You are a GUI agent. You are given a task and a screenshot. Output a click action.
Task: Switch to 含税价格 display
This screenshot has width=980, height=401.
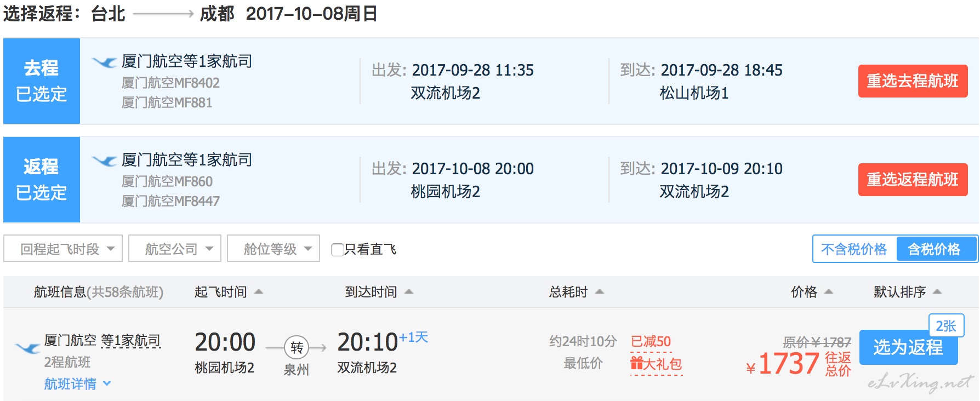(x=935, y=249)
